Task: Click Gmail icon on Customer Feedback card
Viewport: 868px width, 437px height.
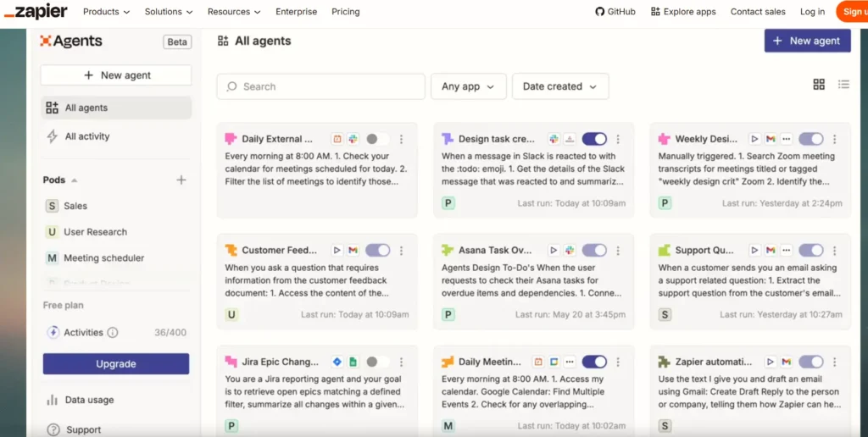Action: [x=353, y=250]
